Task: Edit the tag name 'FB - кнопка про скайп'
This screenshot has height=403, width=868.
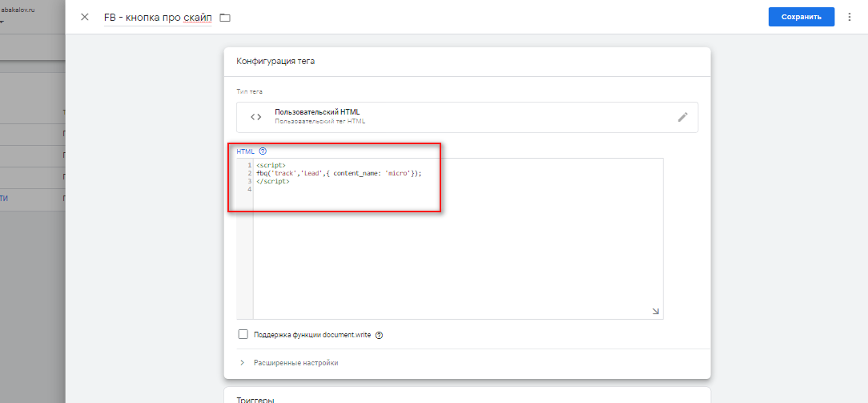Action: click(x=158, y=17)
